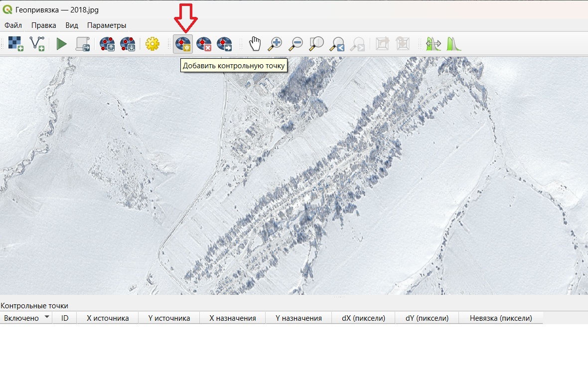Expand the dropdown arrow beside Включено header
588x381 pixels.
47,317
